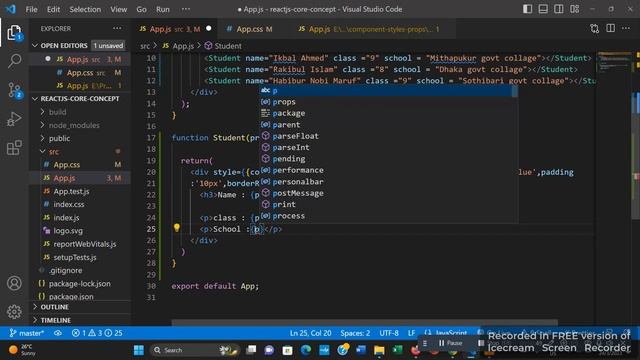
Task: Open App.test.js in explorer
Action: point(80,191)
